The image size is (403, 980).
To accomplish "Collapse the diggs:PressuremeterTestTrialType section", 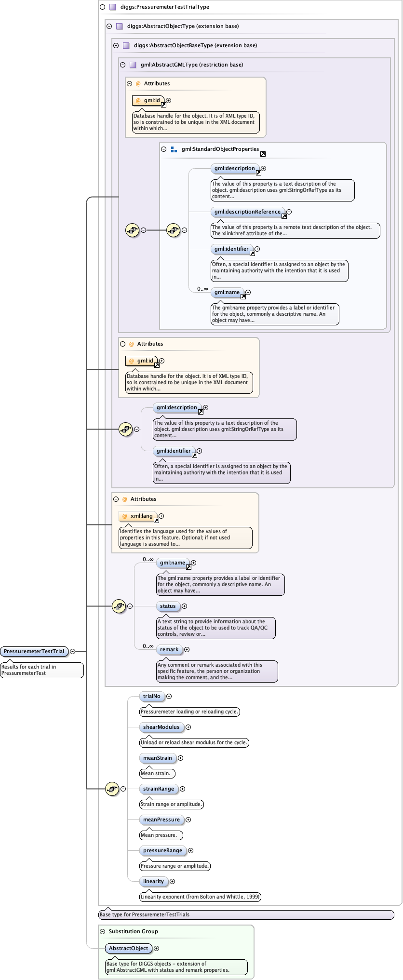I will (x=102, y=7).
